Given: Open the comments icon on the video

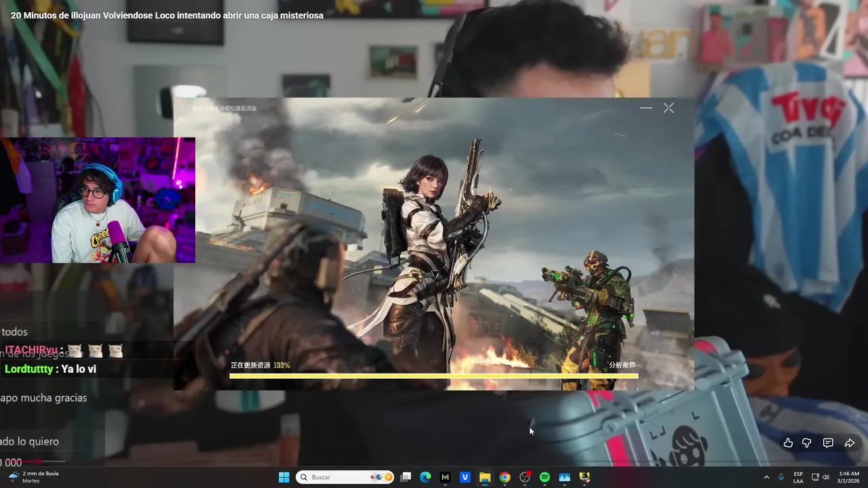Looking at the screenshot, I should pos(828,443).
